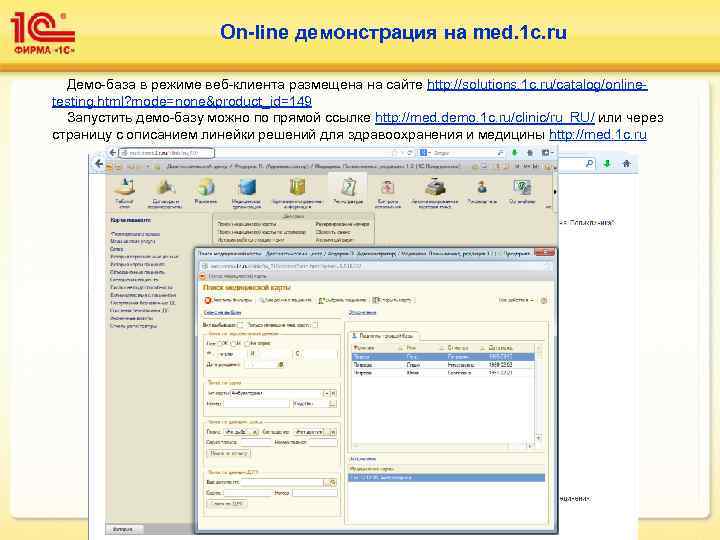This screenshot has height=540, width=720.
Task: Sort table by Отчество column header
Action: (463, 348)
